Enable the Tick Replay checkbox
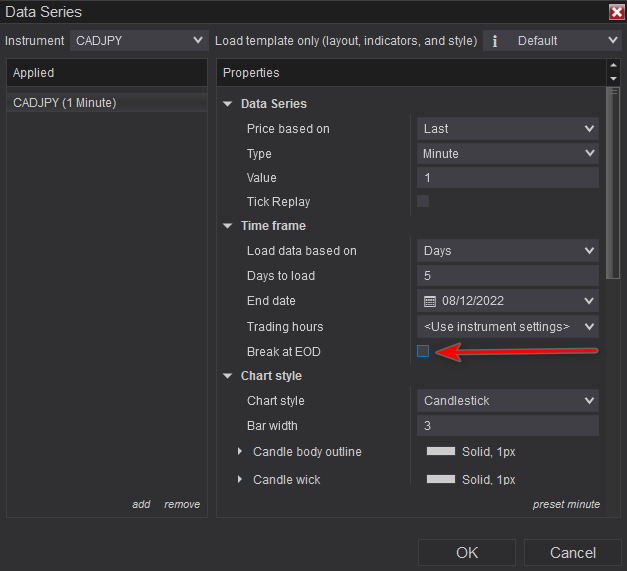This screenshot has width=627, height=571. pos(423,201)
